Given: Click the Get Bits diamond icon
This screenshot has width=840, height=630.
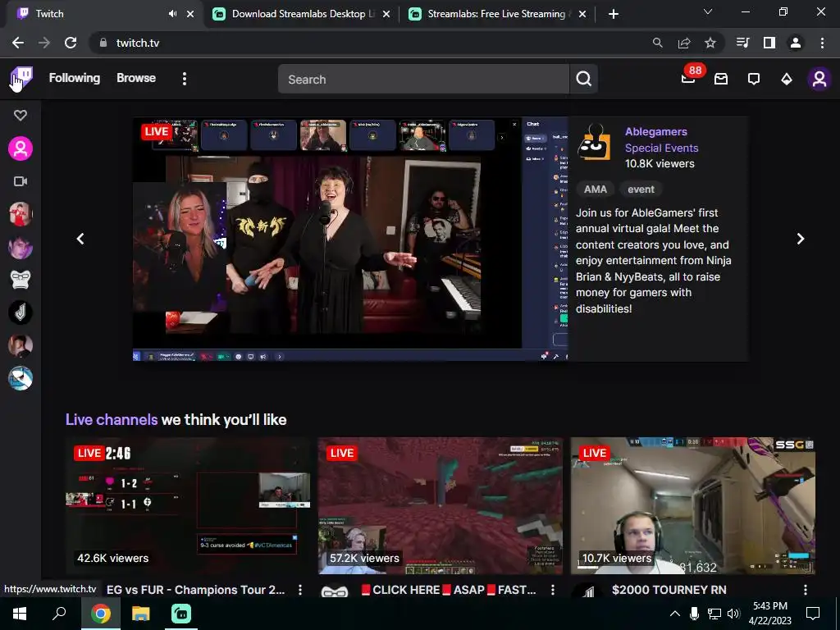Looking at the screenshot, I should click(x=787, y=79).
